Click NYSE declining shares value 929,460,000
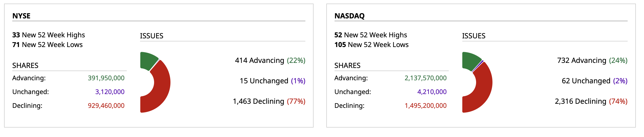Viewport: 644px width, 137px height. (106, 106)
